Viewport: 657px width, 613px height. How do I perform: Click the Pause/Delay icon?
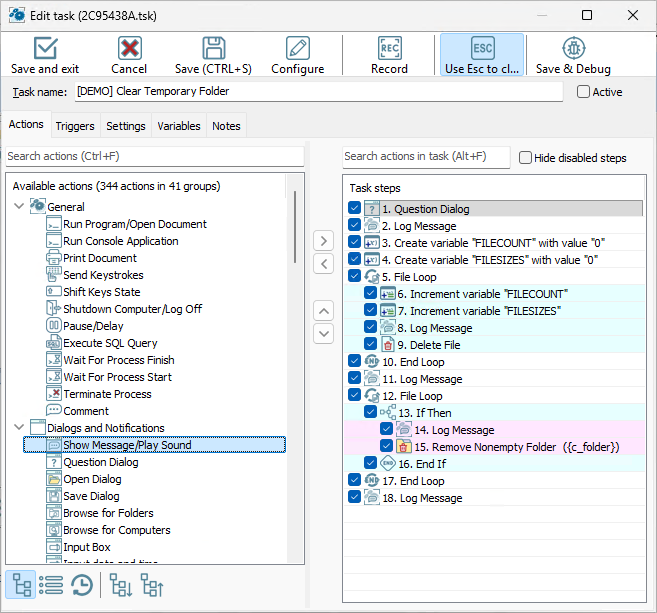tap(54, 325)
